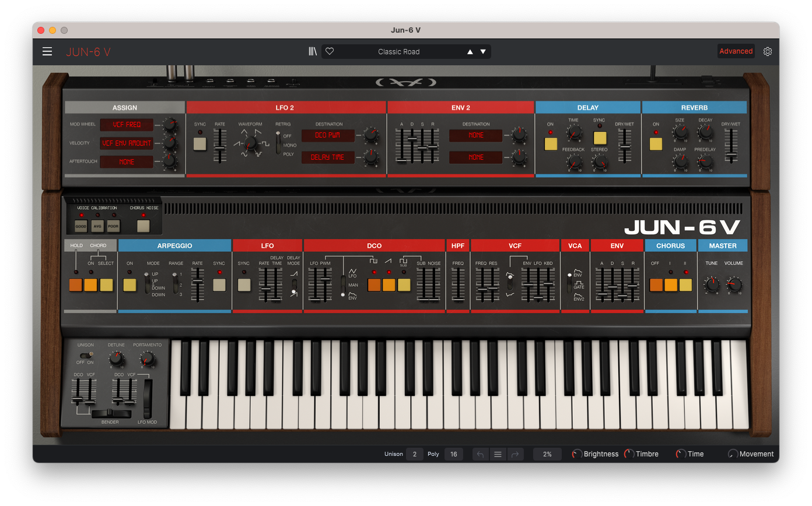Open the second ENV 2 destination NONE

(475, 157)
